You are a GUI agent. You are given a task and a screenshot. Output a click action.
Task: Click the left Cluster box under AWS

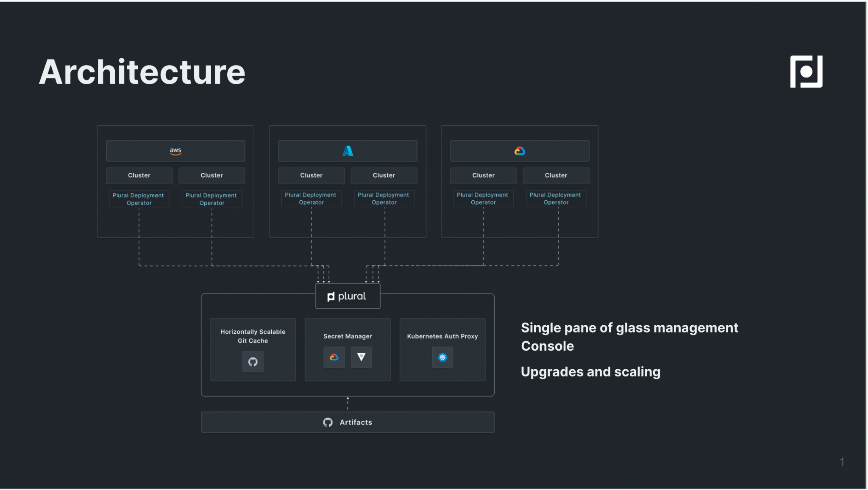click(139, 175)
